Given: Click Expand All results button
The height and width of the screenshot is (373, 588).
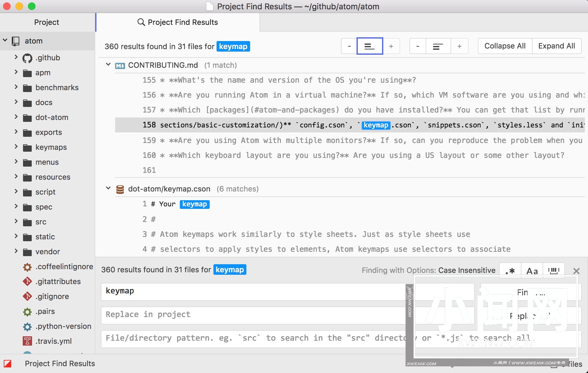Looking at the screenshot, I should pyautogui.click(x=557, y=46).
